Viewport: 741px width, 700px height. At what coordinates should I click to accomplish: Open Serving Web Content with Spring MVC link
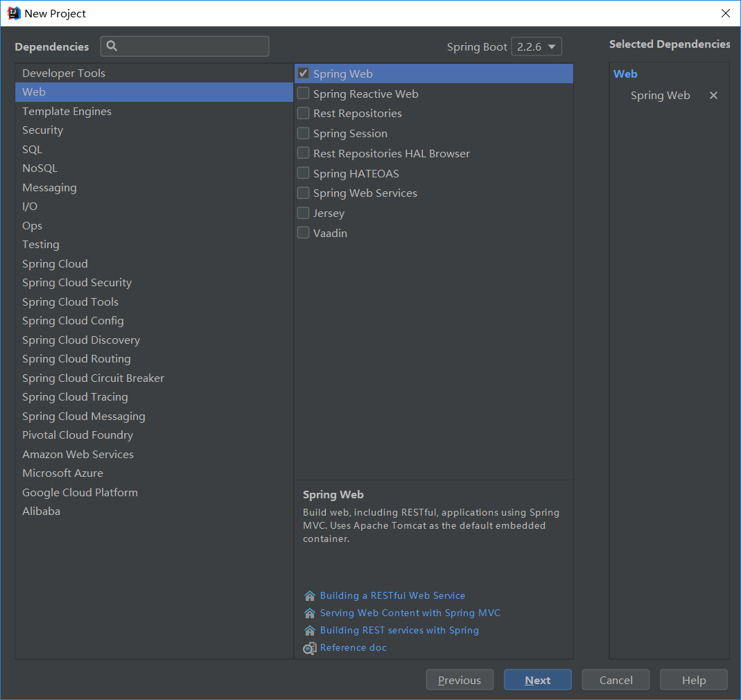pyautogui.click(x=410, y=613)
